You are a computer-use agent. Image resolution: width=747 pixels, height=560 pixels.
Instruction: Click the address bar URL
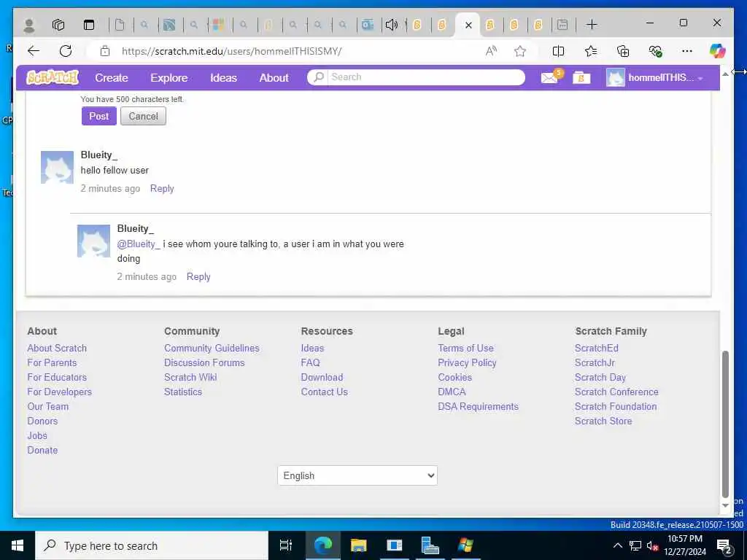tap(232, 51)
